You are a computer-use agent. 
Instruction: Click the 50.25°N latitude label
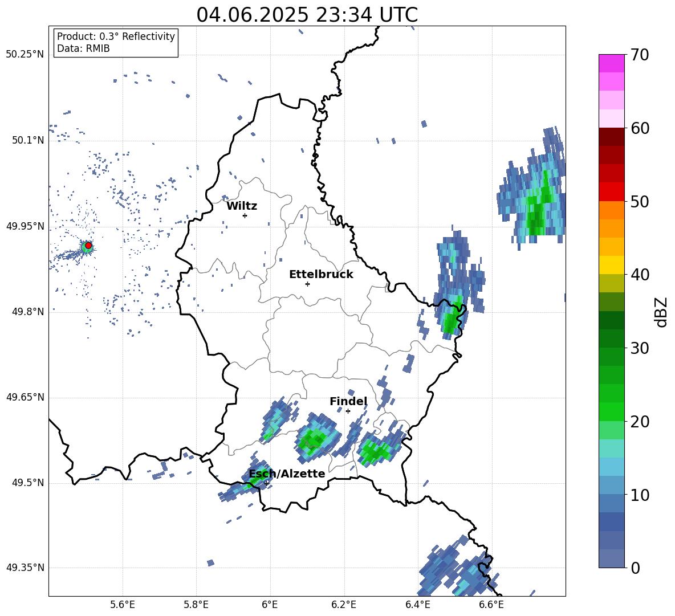coord(25,55)
